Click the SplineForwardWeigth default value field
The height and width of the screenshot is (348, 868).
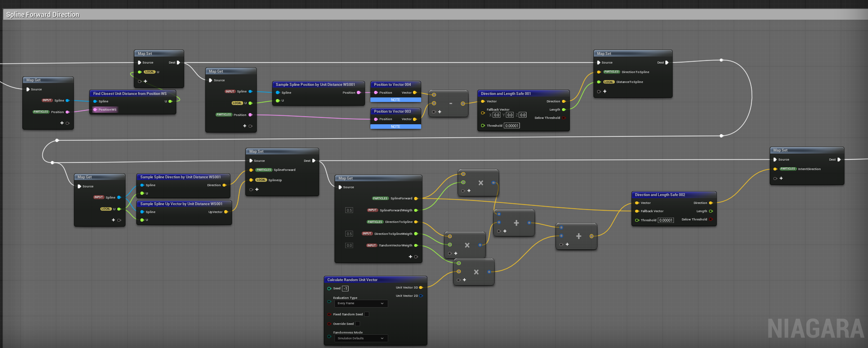coord(349,211)
